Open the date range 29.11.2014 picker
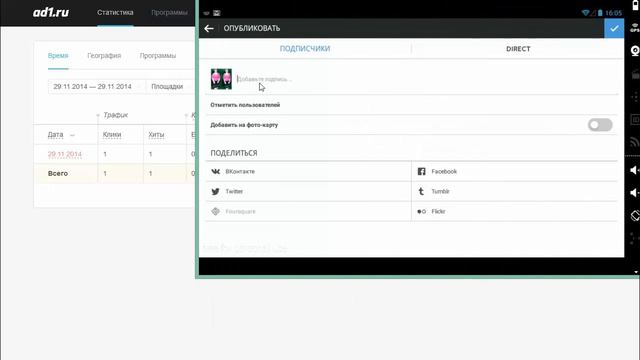The height and width of the screenshot is (360, 640). tap(97, 87)
